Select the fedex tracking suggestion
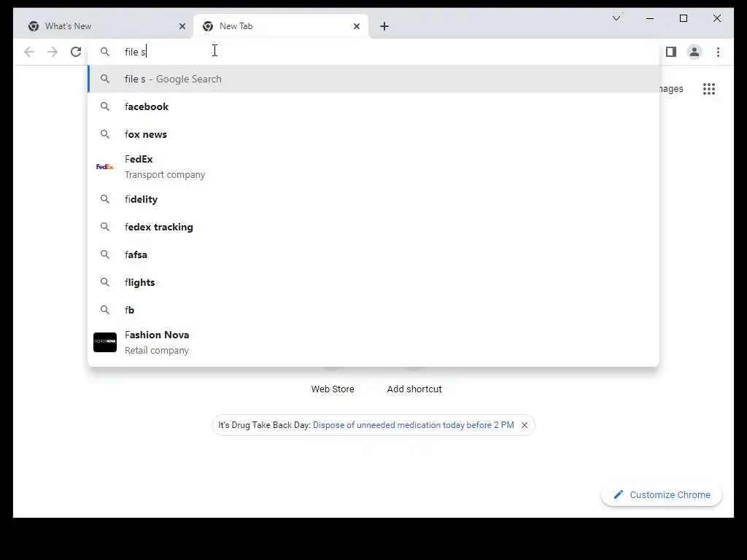 [x=373, y=227]
